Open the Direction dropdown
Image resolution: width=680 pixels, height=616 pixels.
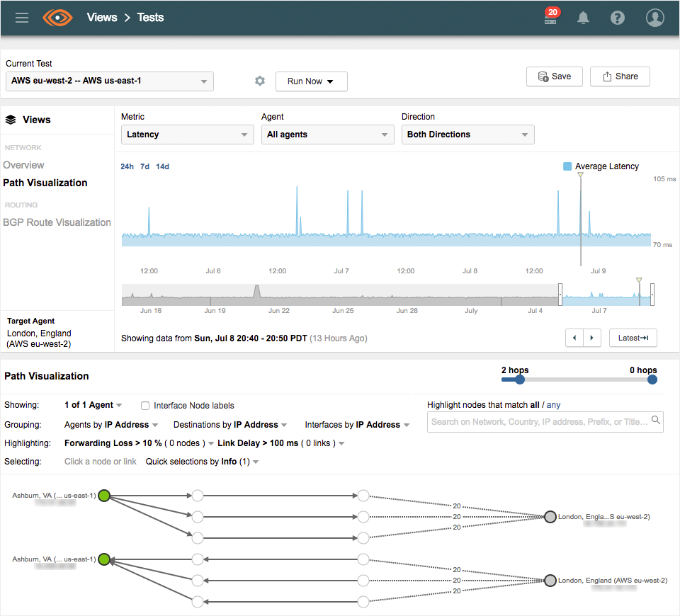pyautogui.click(x=467, y=135)
